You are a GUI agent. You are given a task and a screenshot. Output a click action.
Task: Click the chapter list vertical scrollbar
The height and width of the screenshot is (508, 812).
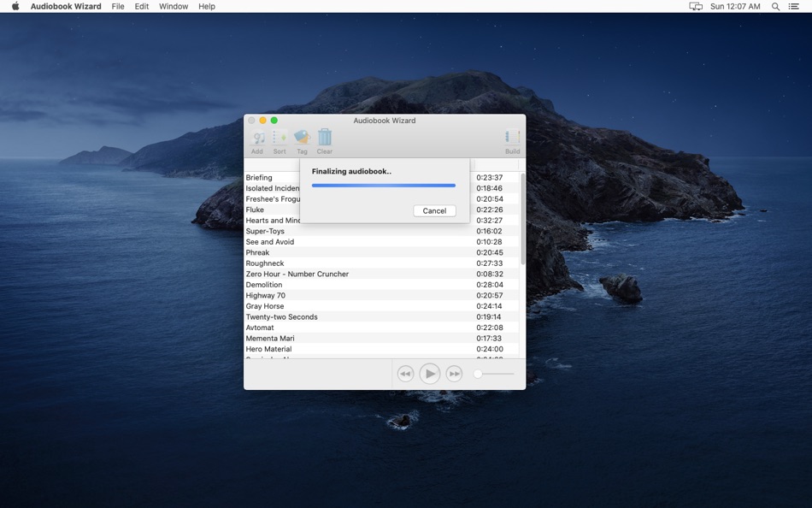522,219
